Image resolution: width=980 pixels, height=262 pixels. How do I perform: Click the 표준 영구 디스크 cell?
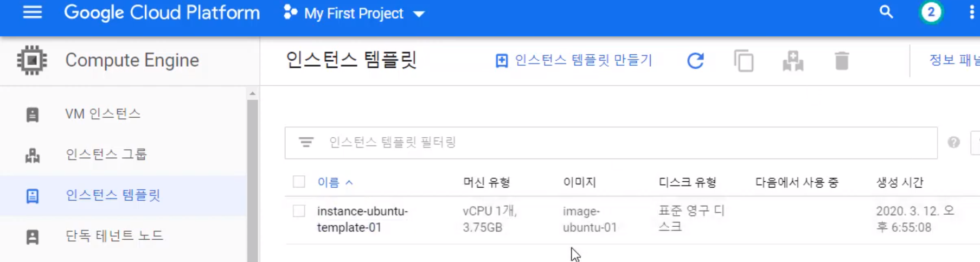[691, 219]
